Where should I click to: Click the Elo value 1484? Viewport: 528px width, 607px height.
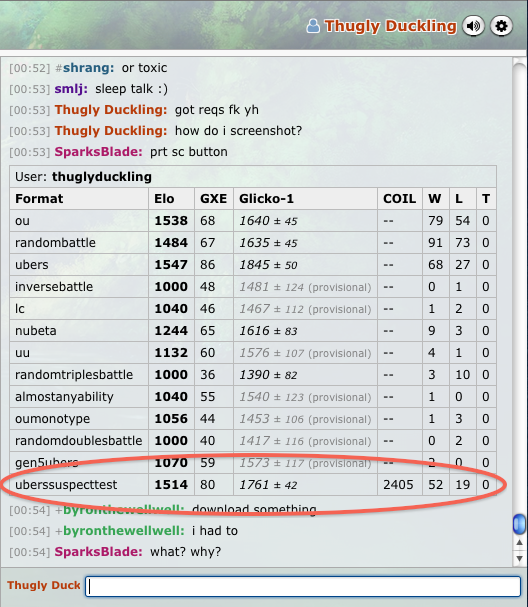[x=171, y=243]
